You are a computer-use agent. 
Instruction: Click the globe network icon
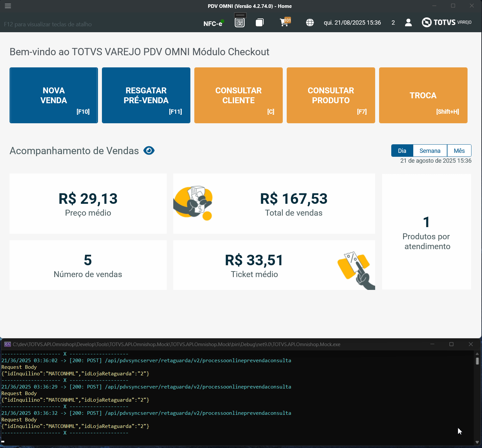[x=310, y=22]
